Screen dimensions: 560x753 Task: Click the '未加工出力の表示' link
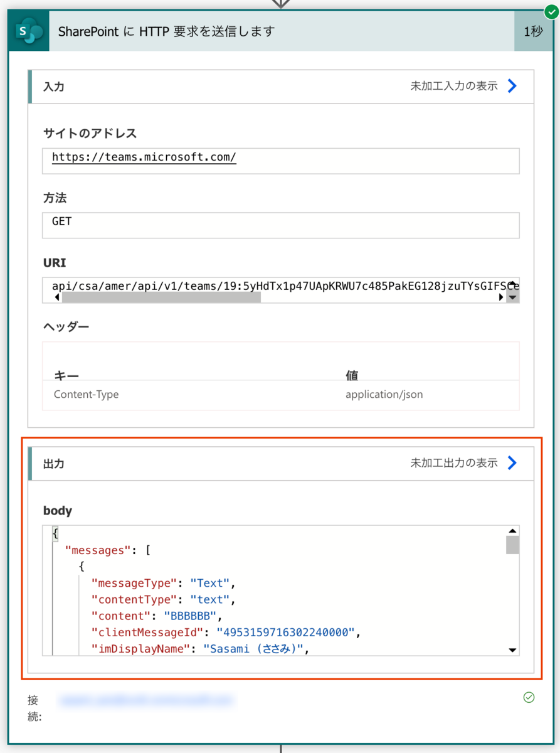tap(454, 463)
